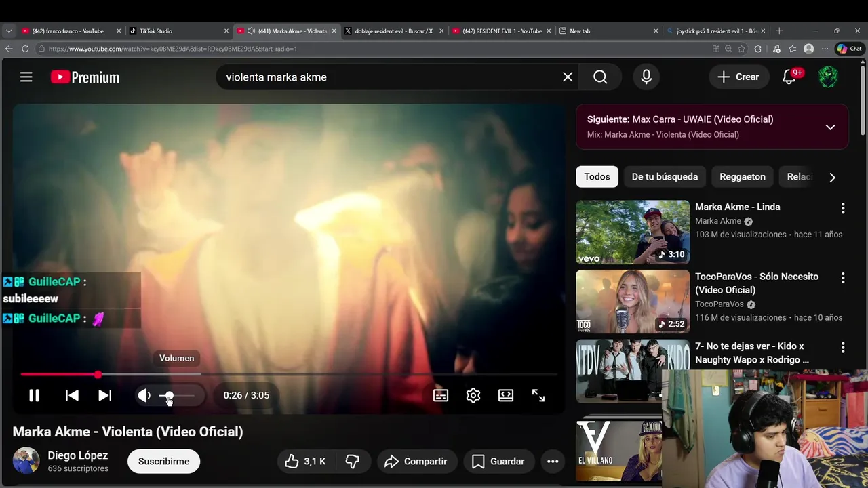Dislike the video

pyautogui.click(x=352, y=462)
